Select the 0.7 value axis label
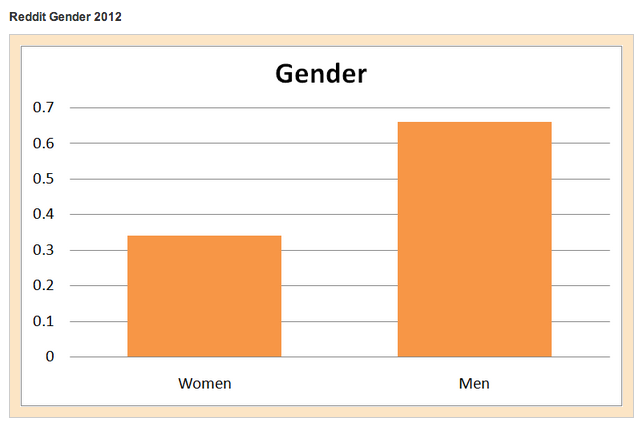The image size is (642, 425). pyautogui.click(x=44, y=107)
